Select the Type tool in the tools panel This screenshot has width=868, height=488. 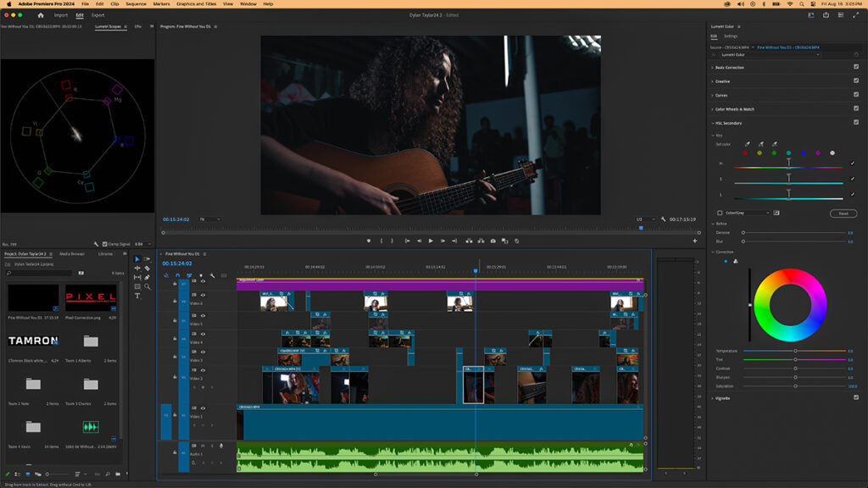pos(137,296)
